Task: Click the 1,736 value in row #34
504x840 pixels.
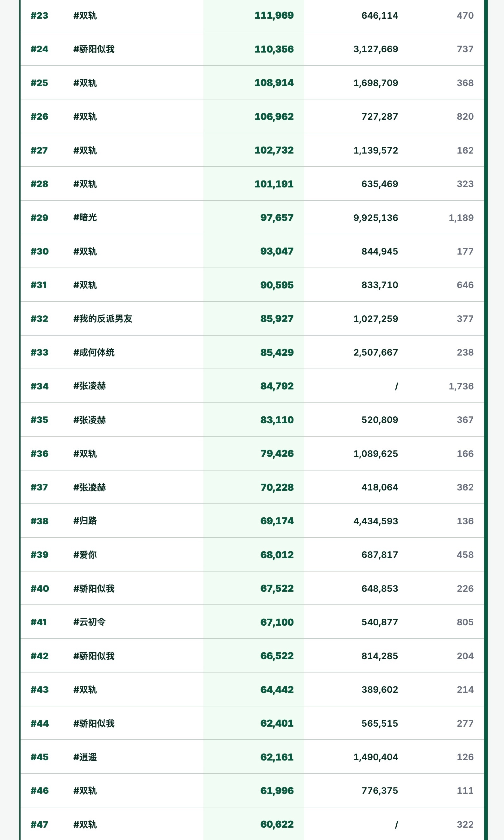Action: coord(461,386)
